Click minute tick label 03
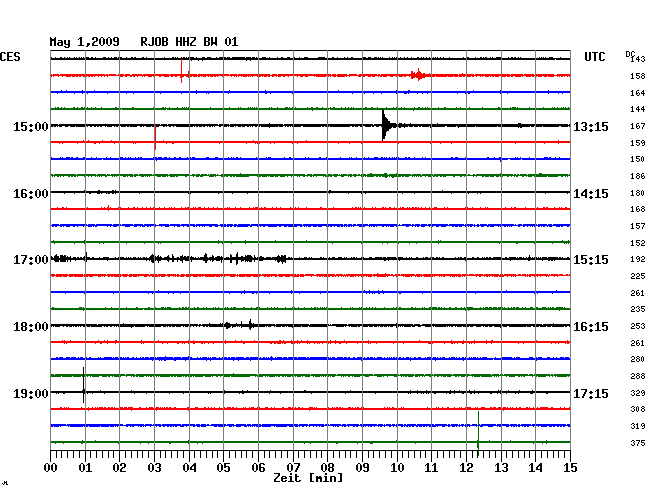Screen dimensions: 650x494 (154, 467)
